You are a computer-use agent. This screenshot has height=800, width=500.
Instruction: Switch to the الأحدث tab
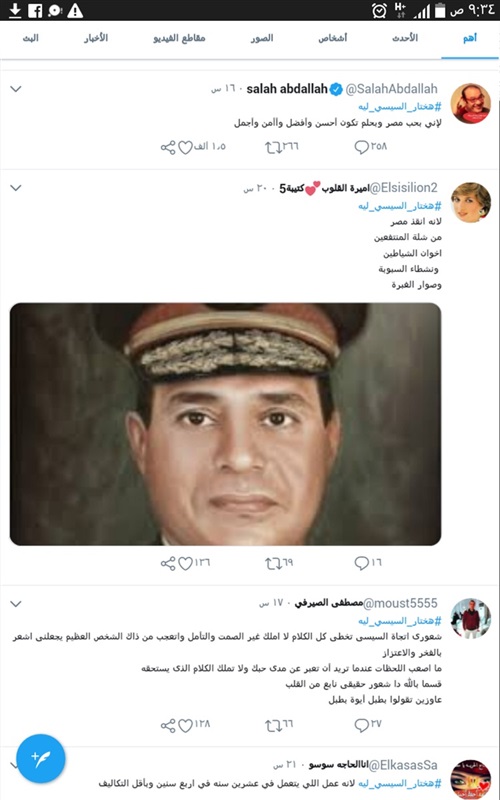(x=405, y=38)
